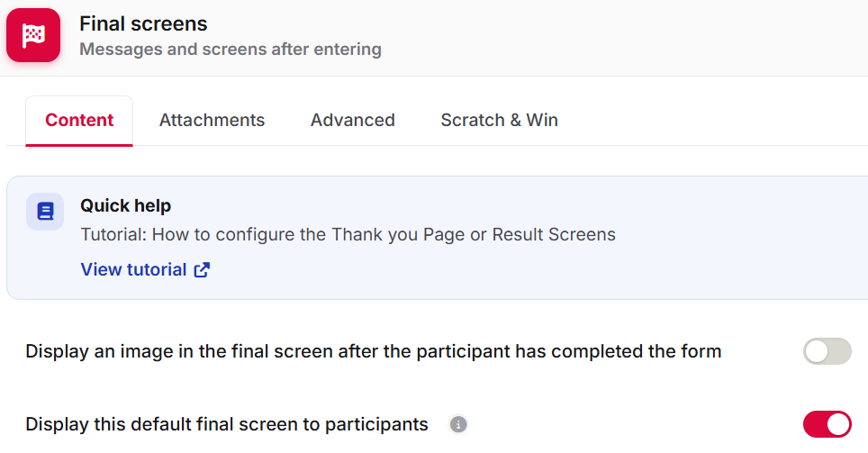The image size is (868, 453).
Task: Click the Final screens heading
Action: (143, 23)
